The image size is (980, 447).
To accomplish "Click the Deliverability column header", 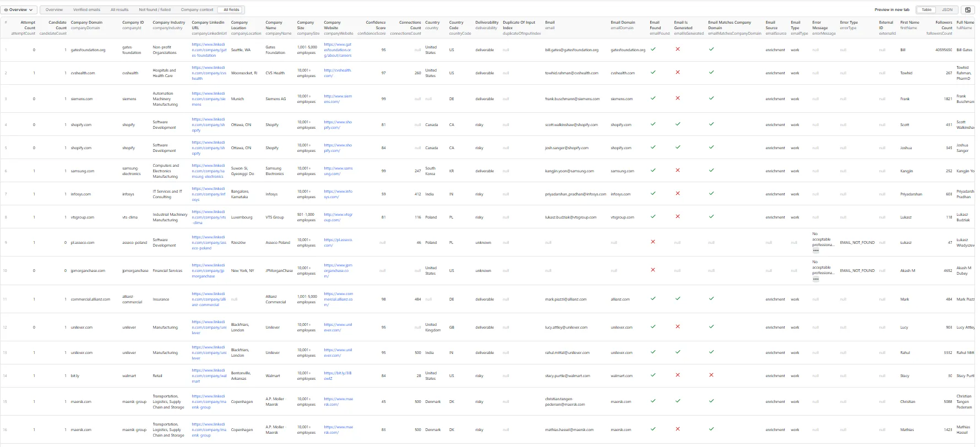I will pyautogui.click(x=487, y=25).
